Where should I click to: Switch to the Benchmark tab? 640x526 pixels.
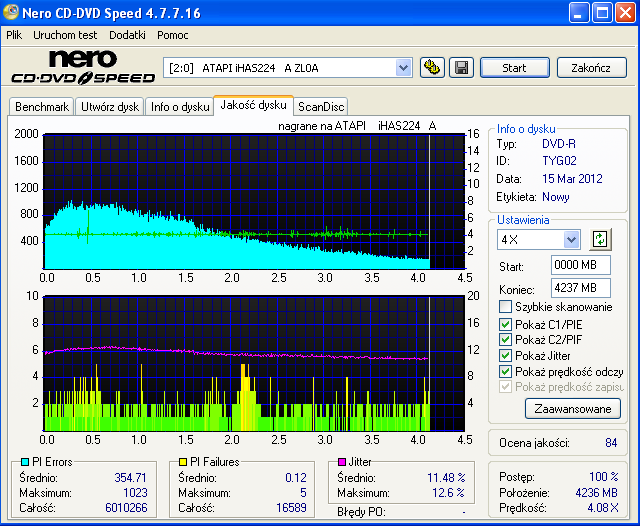[x=42, y=107]
